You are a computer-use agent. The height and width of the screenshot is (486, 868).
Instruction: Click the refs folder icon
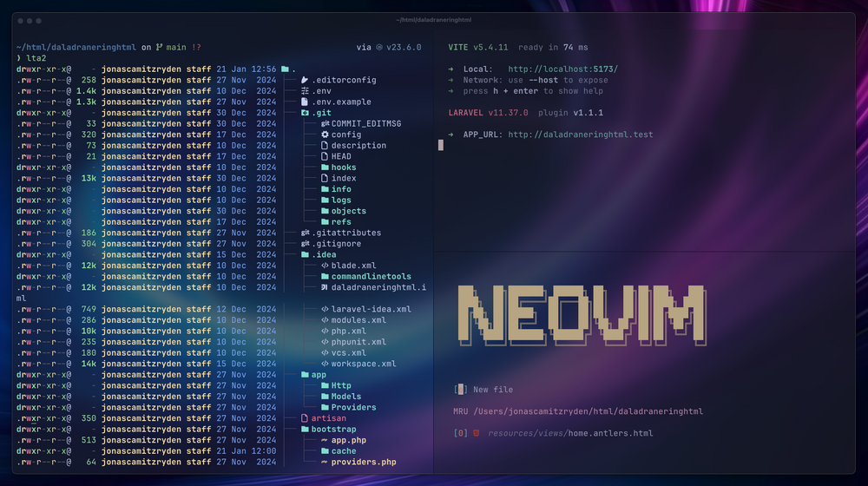[325, 222]
